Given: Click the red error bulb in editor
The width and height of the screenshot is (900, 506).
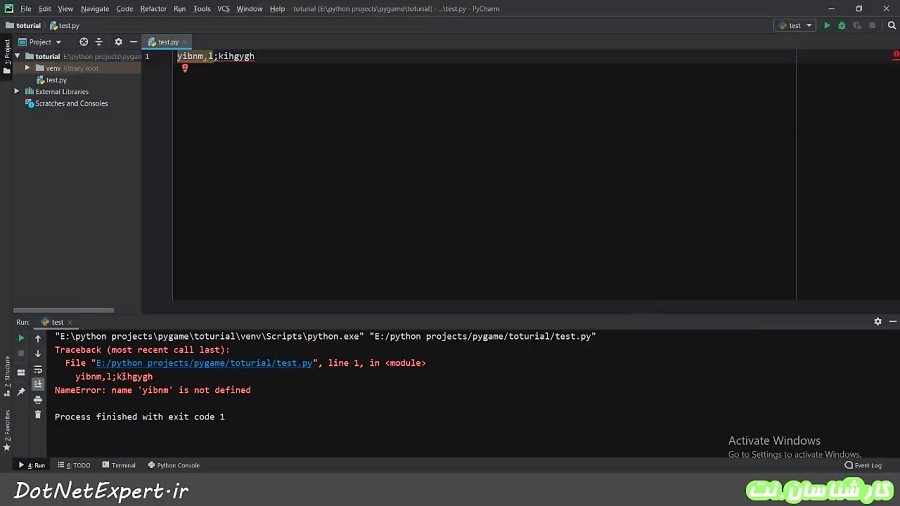Looking at the screenshot, I should 185,68.
